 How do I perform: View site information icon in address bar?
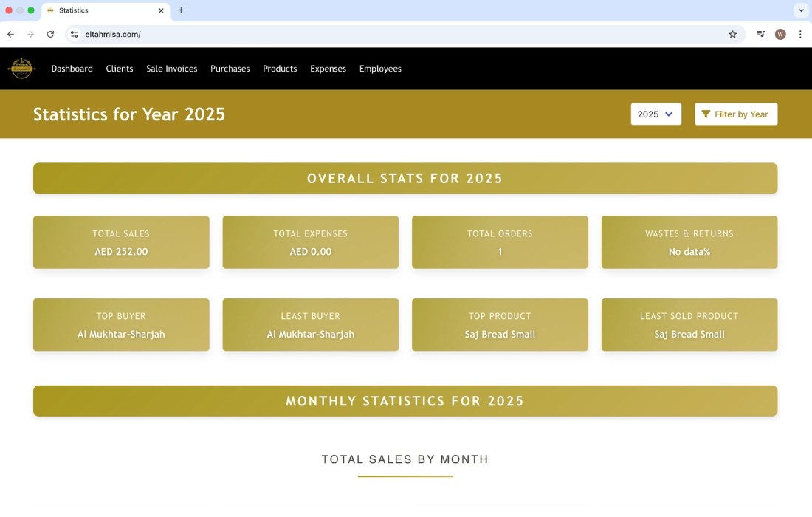(74, 34)
